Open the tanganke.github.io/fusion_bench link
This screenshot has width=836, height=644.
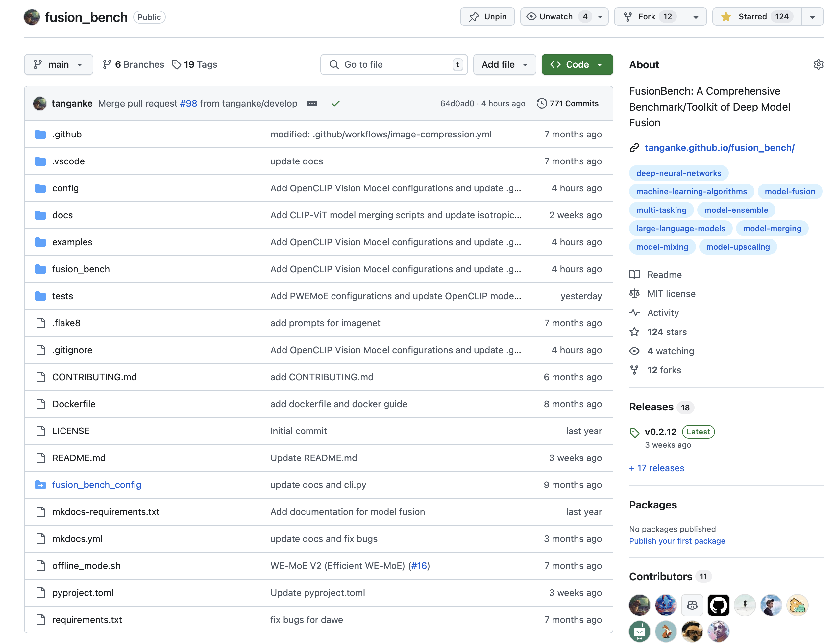click(719, 148)
